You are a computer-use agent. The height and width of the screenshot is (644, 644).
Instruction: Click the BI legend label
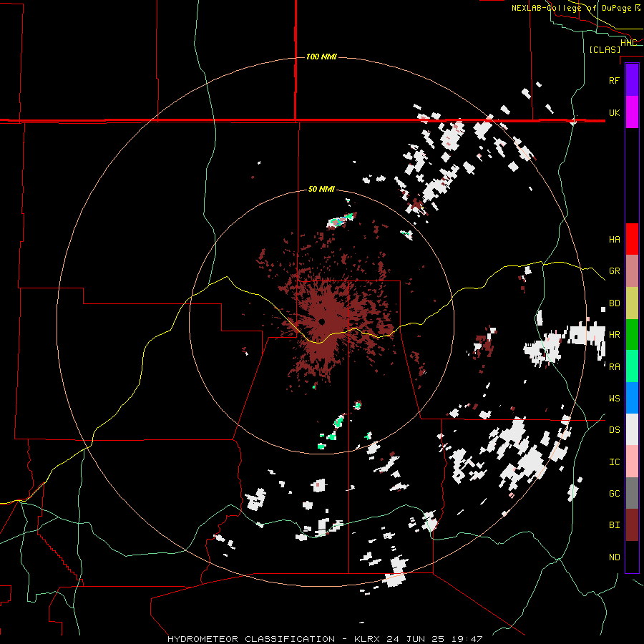point(614,525)
